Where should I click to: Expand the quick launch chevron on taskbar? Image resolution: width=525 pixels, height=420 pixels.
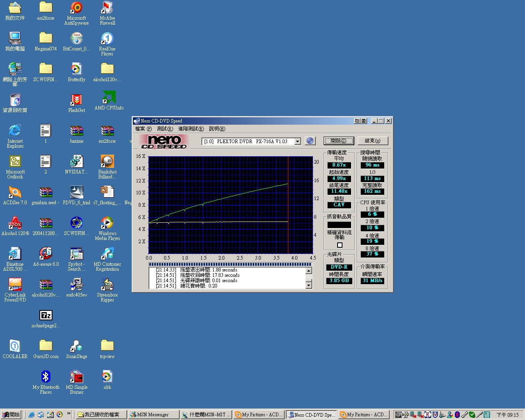click(x=68, y=414)
